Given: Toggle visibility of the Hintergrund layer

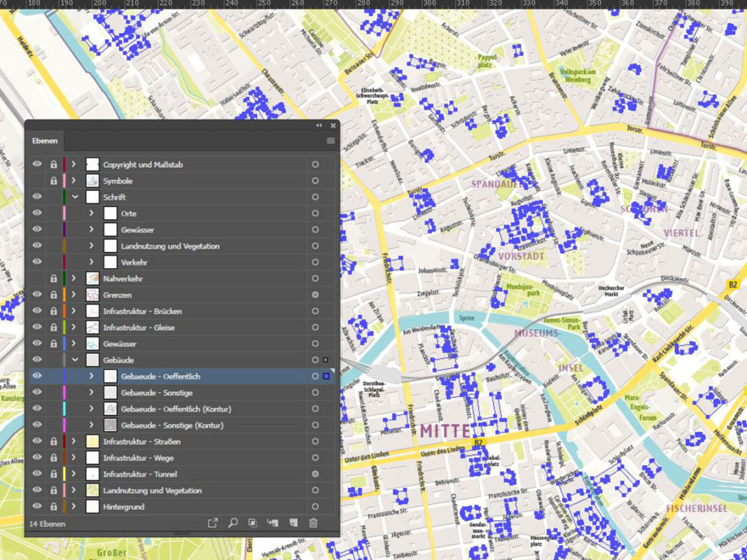Looking at the screenshot, I should click(x=36, y=507).
